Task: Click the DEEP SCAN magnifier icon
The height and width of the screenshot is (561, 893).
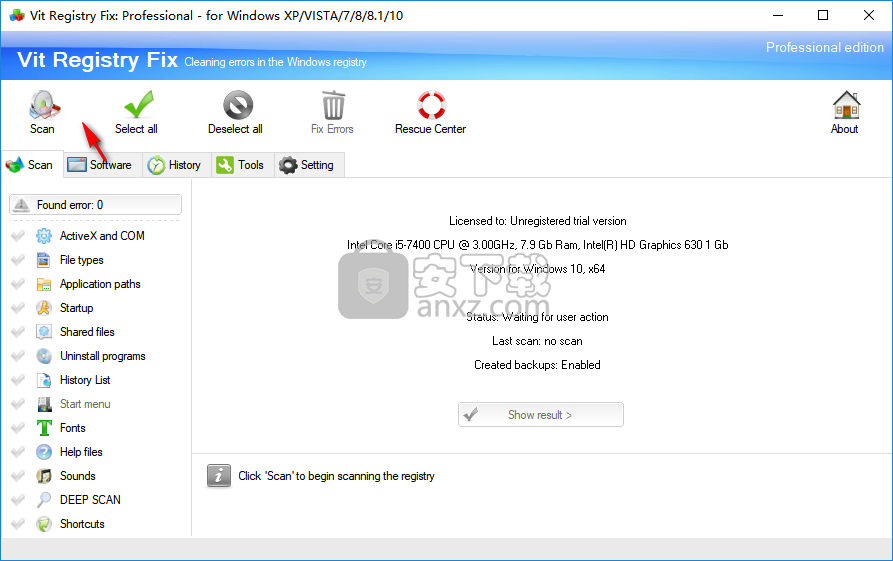Action: tap(44, 499)
